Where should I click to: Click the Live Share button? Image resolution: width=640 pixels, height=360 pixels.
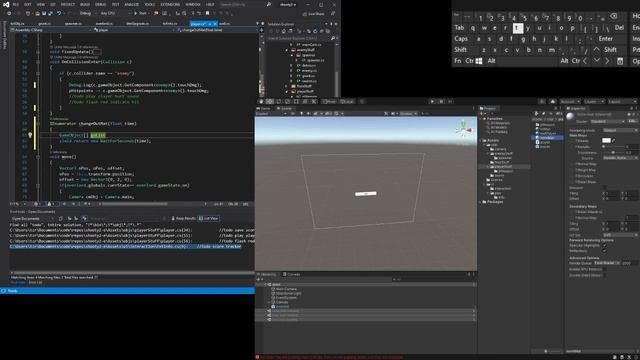click(314, 14)
